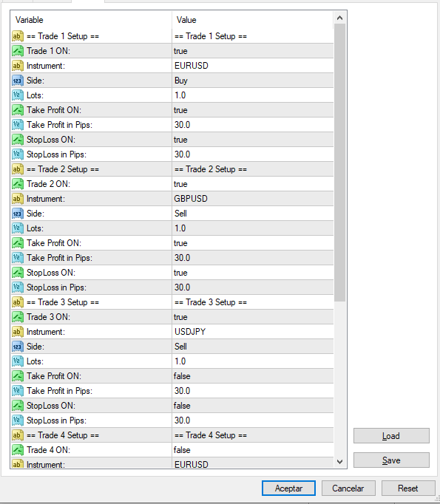Open the Trade 2 Side dropdown showing 'Sell'
This screenshot has height=504, width=440.
pyautogui.click(x=253, y=214)
